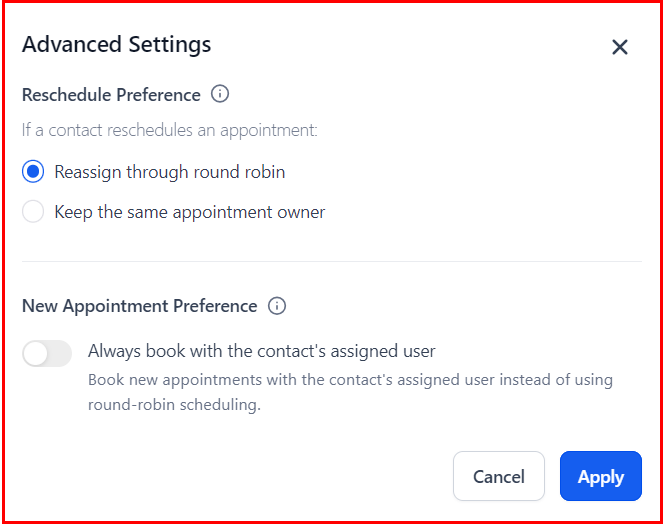
Task: Close the Advanced Settings dialog
Action: click(620, 47)
